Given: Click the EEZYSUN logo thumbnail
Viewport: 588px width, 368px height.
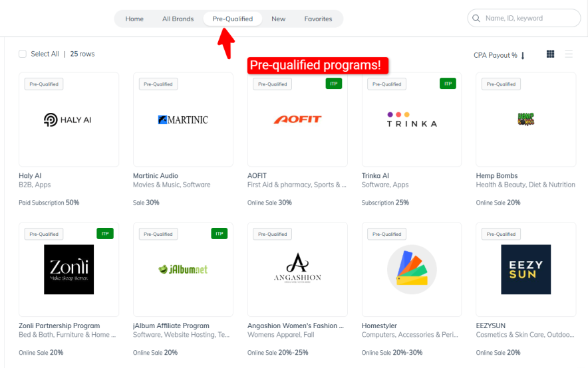Looking at the screenshot, I should click(525, 270).
